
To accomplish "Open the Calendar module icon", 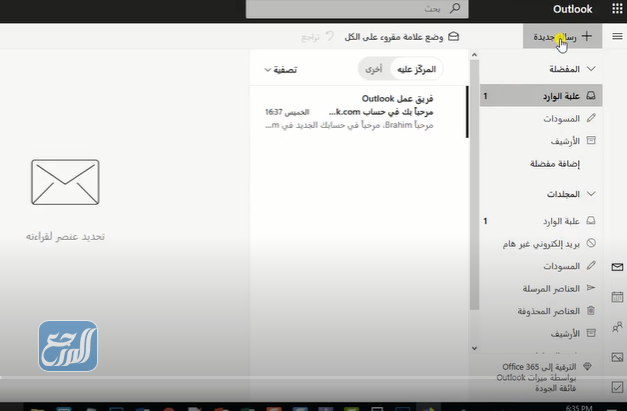I will pos(617,297).
